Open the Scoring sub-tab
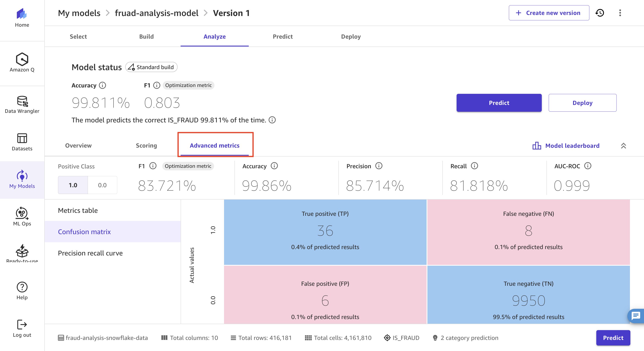The width and height of the screenshot is (644, 351). pos(146,145)
